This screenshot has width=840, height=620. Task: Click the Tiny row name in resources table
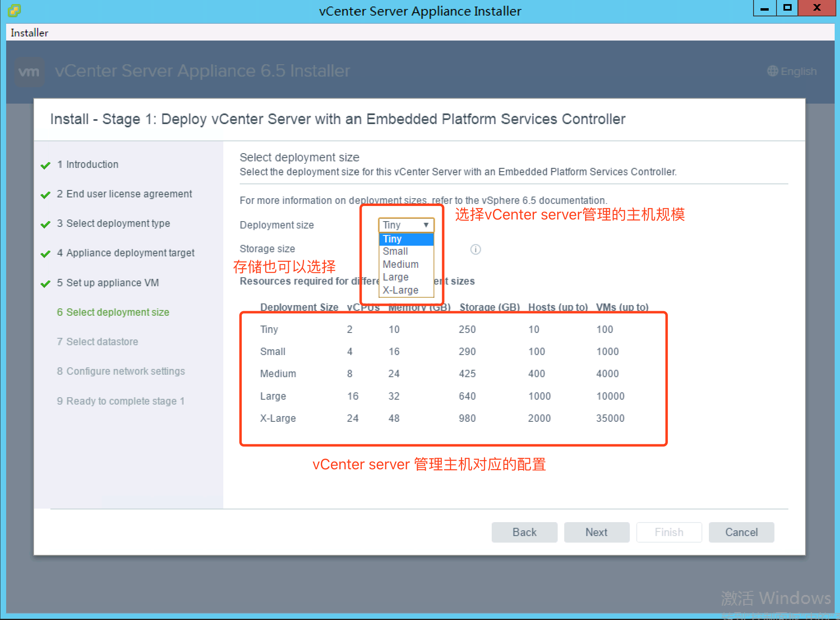pos(269,329)
